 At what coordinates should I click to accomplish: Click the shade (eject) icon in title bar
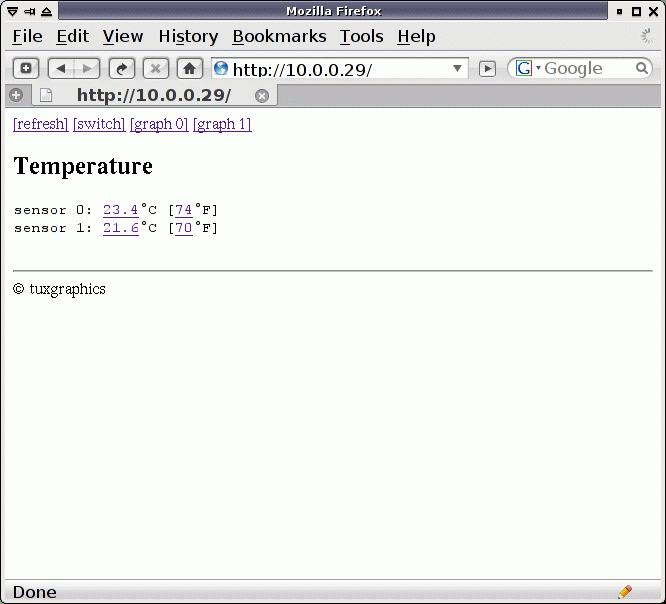pos(46,11)
